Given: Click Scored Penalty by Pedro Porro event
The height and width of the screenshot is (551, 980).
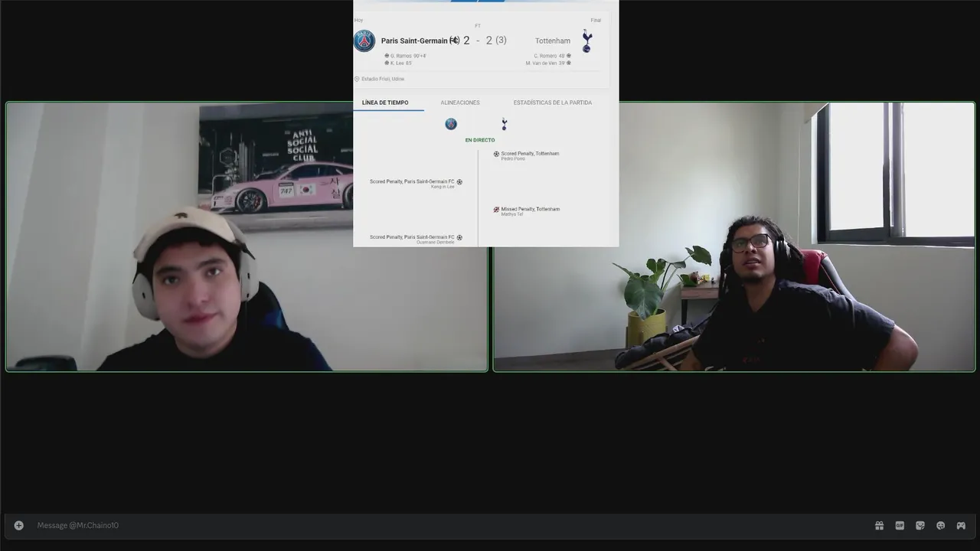Looking at the screenshot, I should (530, 155).
